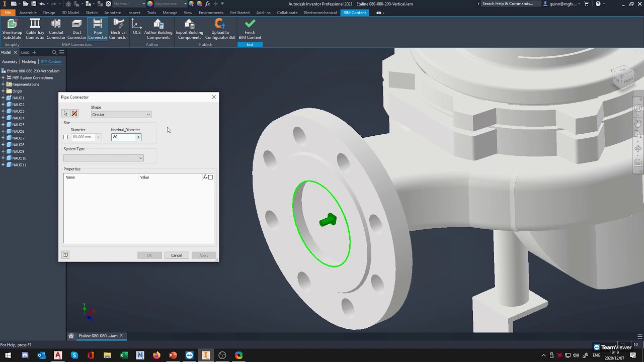This screenshot has height=362, width=644.
Task: Open the iLogic browser tab
Action: coord(25,52)
